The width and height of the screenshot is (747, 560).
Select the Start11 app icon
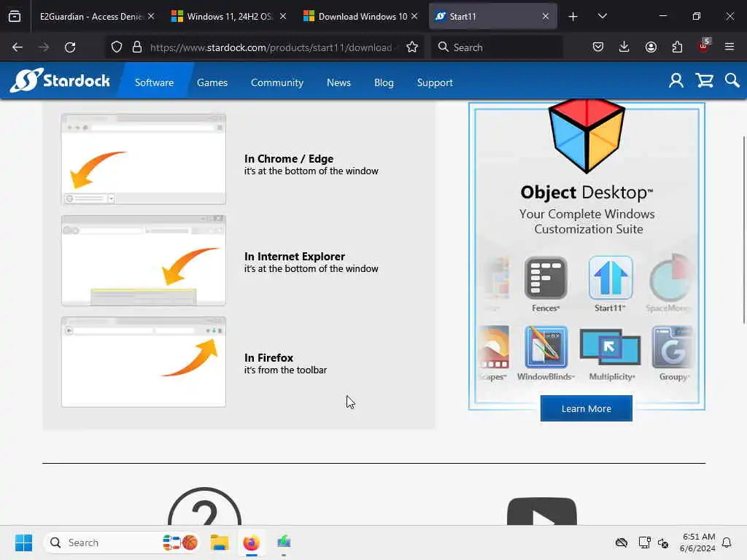tap(611, 278)
